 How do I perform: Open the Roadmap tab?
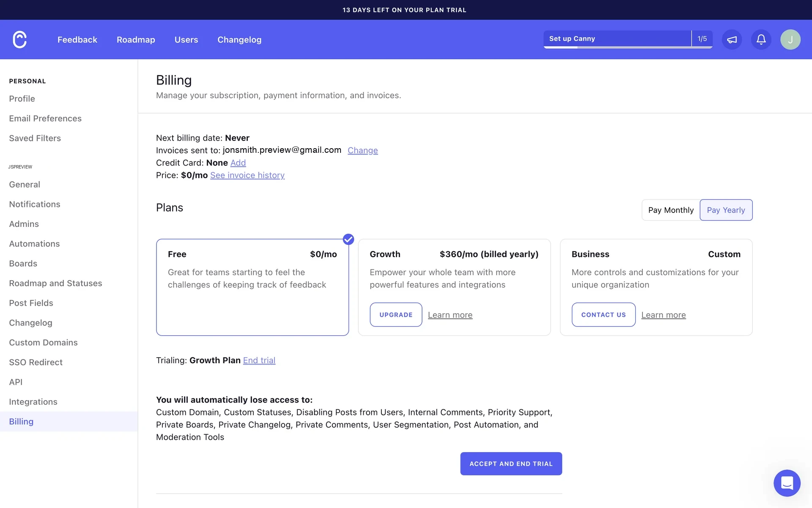[136, 39]
